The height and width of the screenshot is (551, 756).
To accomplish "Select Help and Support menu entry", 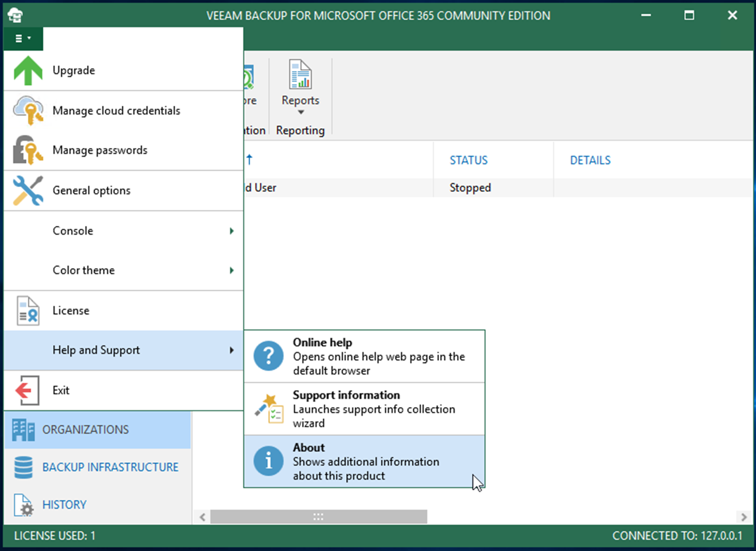I will [124, 350].
